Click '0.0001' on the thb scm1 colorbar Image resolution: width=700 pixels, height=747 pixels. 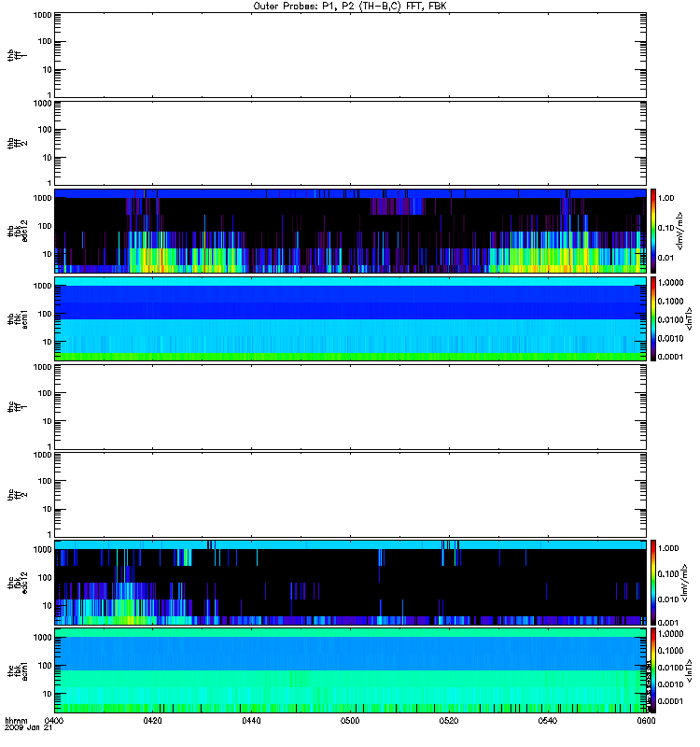click(670, 357)
